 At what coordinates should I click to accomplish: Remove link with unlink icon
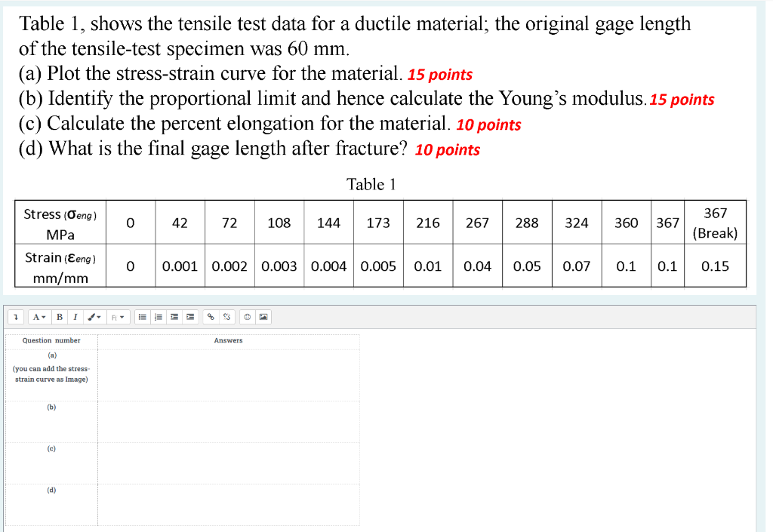226,317
